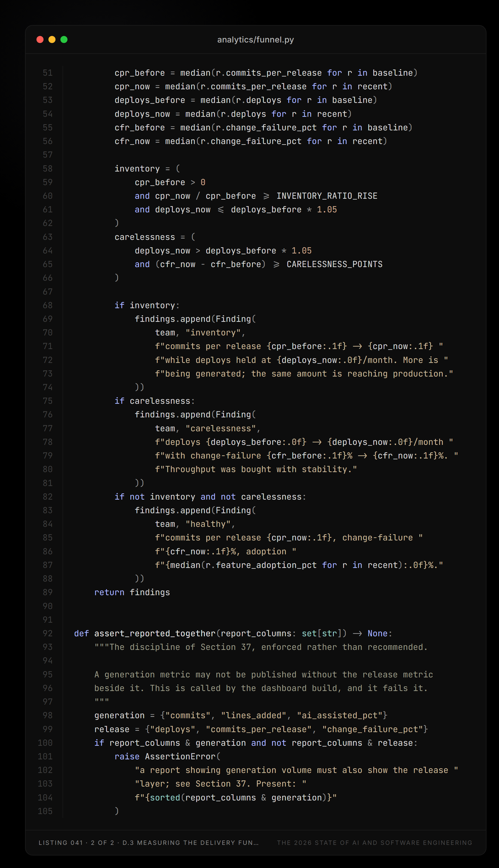The width and height of the screenshot is (499, 868).
Task: Click 'if not inventory and not carelessness:' line
Action: coord(210,497)
